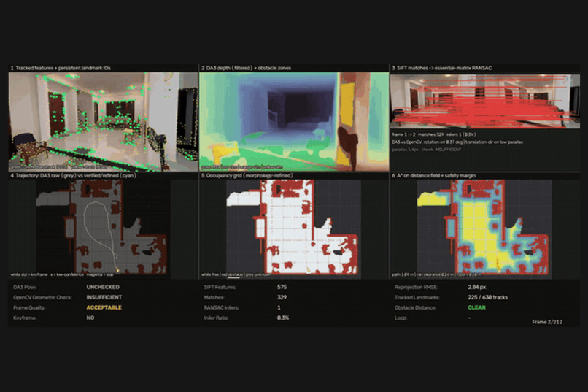This screenshot has width=588, height=392.
Task: Click the 'Inlier Ratio:' label
Action: click(x=216, y=318)
